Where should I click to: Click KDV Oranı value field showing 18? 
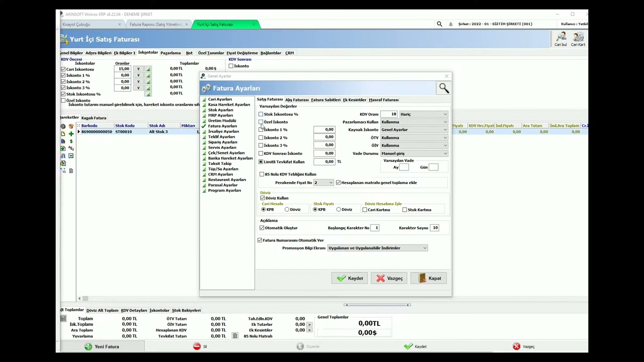pyautogui.click(x=389, y=114)
